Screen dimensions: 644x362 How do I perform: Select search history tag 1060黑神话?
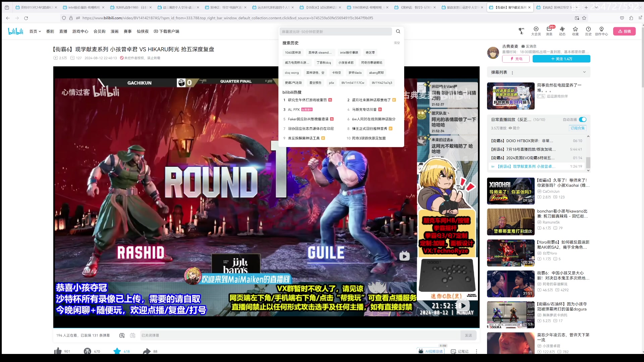click(293, 53)
